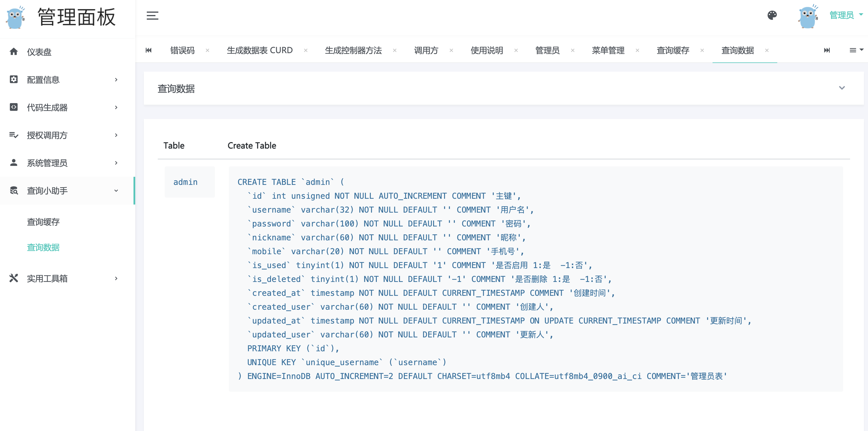
Task: Click the 实用工具箱 tools icon
Action: [x=14, y=278]
